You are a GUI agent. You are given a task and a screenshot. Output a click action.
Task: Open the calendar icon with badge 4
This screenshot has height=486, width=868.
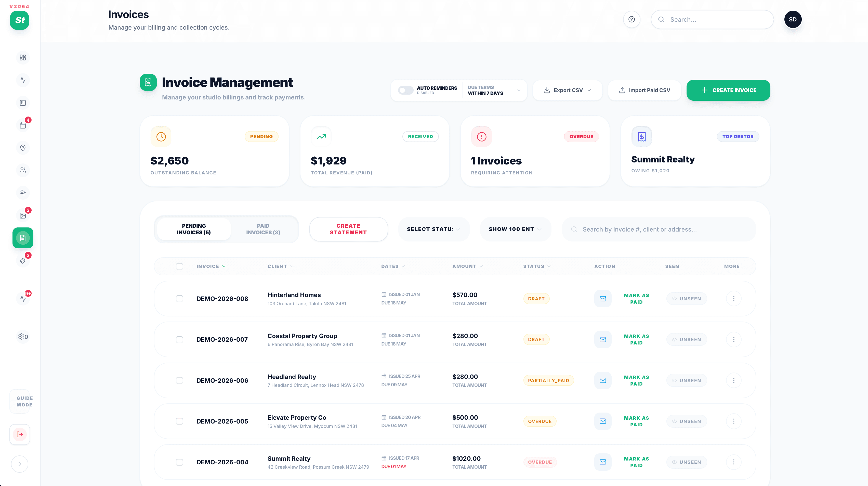coord(23,125)
